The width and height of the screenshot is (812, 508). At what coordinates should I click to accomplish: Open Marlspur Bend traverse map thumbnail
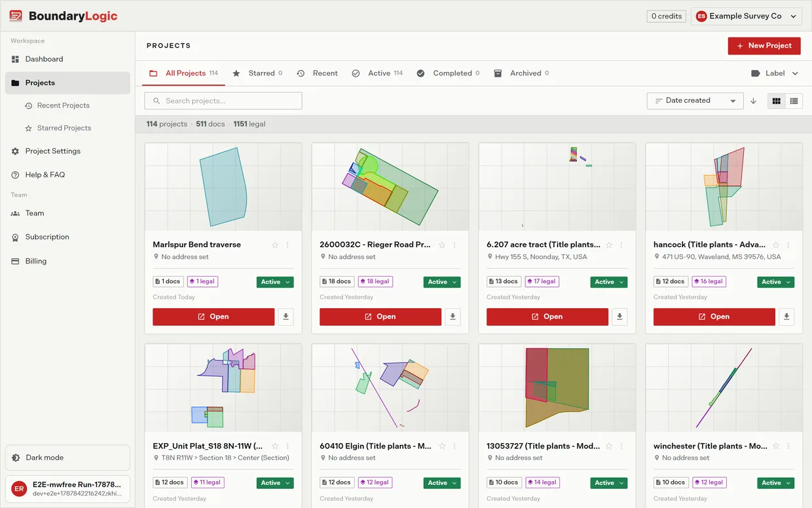[x=223, y=187]
